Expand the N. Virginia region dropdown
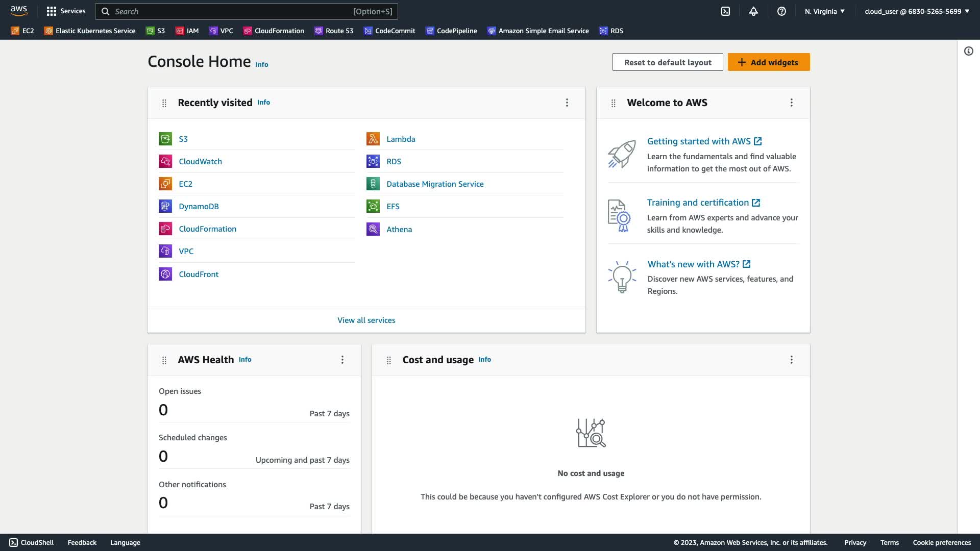The image size is (980, 551). click(824, 11)
